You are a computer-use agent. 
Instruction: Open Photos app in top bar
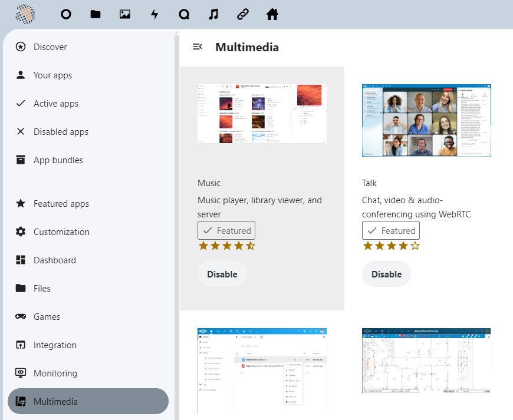125,14
